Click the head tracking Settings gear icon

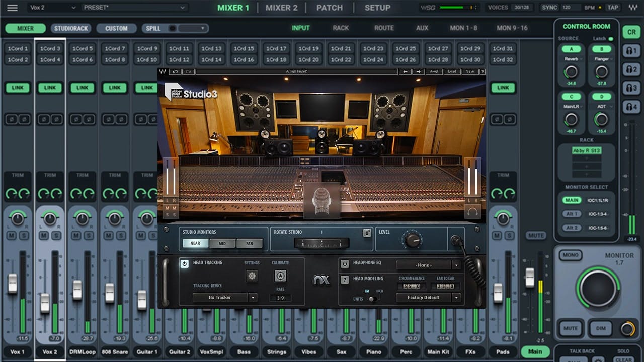252,276
